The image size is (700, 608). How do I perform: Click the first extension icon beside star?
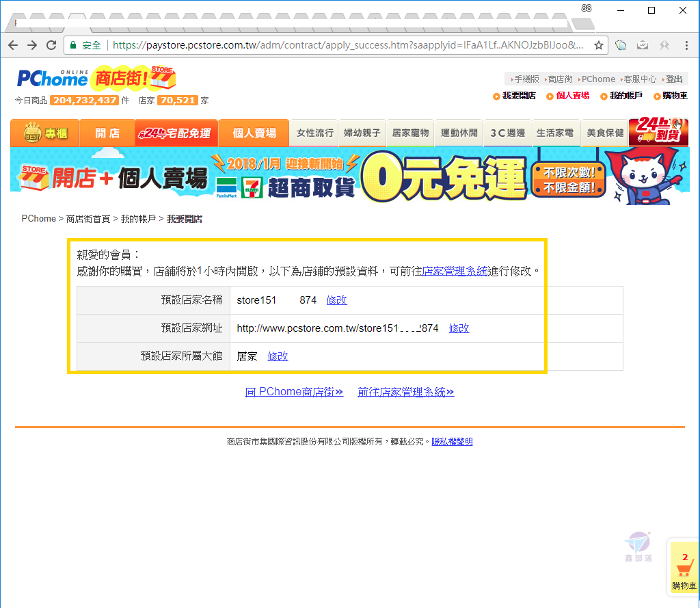pyautogui.click(x=621, y=45)
